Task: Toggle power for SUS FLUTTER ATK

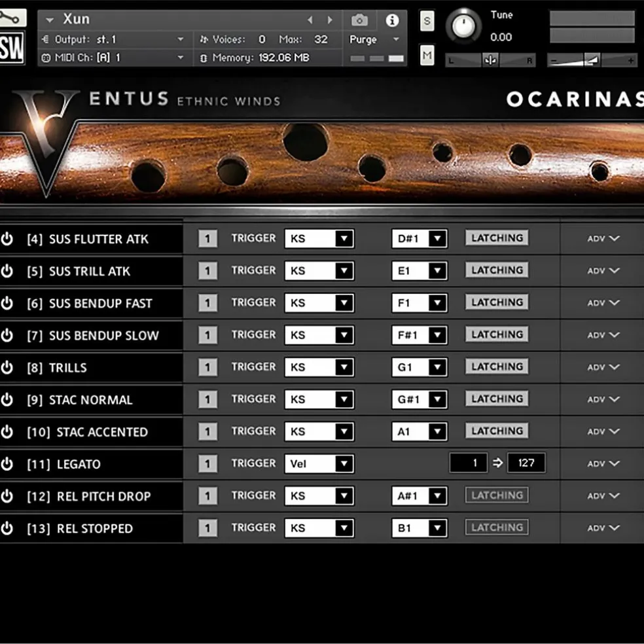Action: [x=7, y=239]
